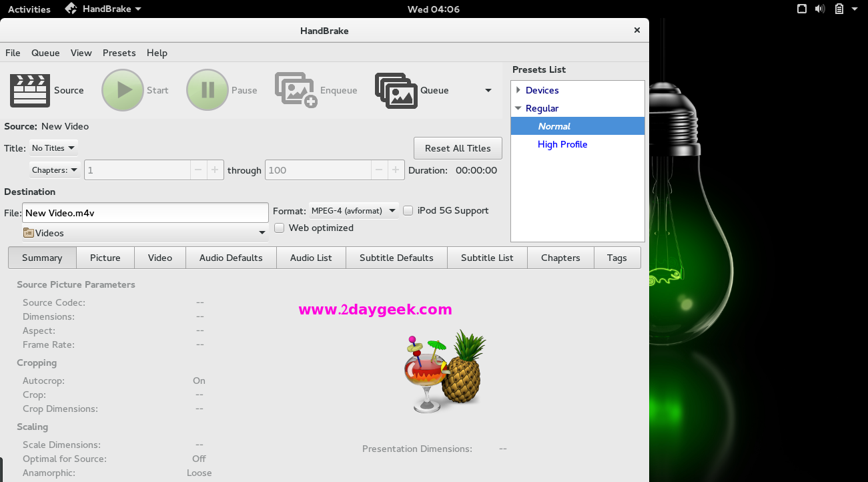Collapse the Regular preset group
Viewport: 868px width, 482px height.
pyautogui.click(x=518, y=108)
